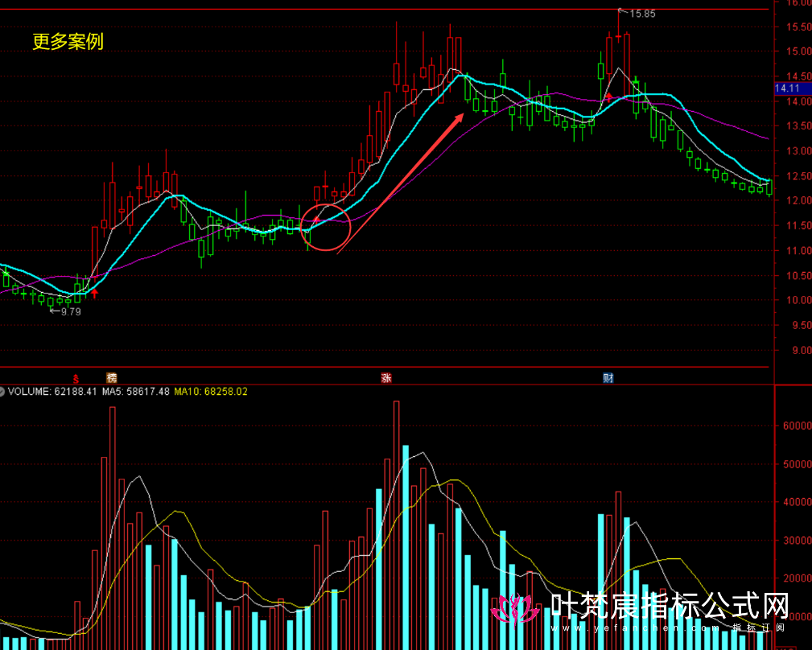The height and width of the screenshot is (650, 812).
Task: Click the 12.00 price axis label
Action: [x=798, y=200]
